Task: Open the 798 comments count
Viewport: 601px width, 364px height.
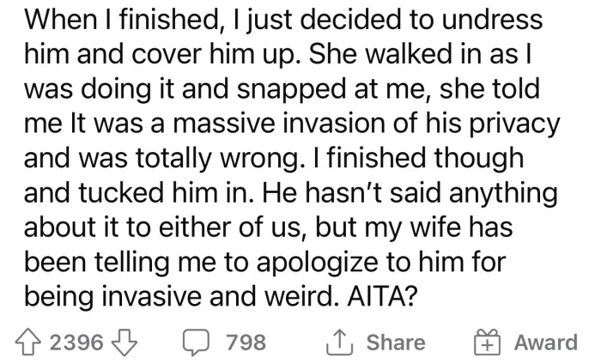Action: click(246, 343)
